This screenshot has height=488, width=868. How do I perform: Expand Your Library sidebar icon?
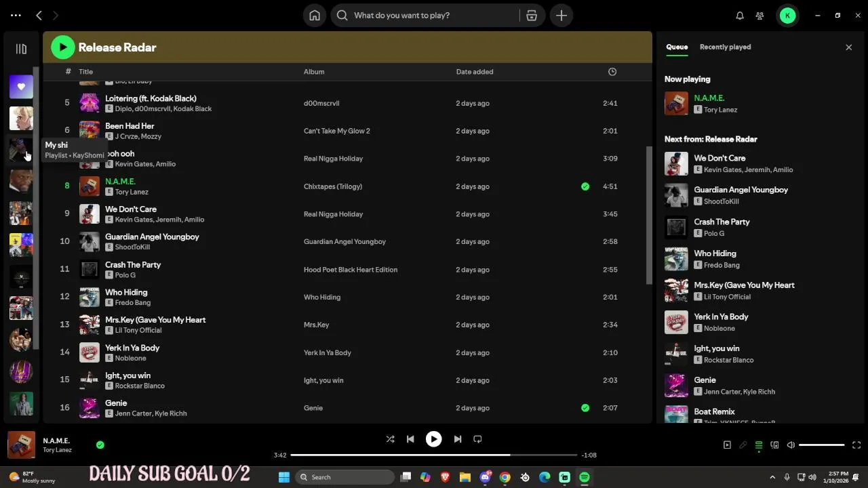pos(21,49)
